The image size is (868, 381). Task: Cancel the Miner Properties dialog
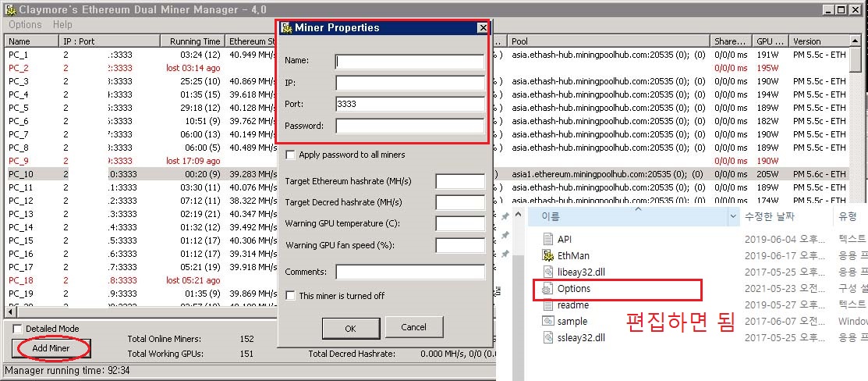413,327
